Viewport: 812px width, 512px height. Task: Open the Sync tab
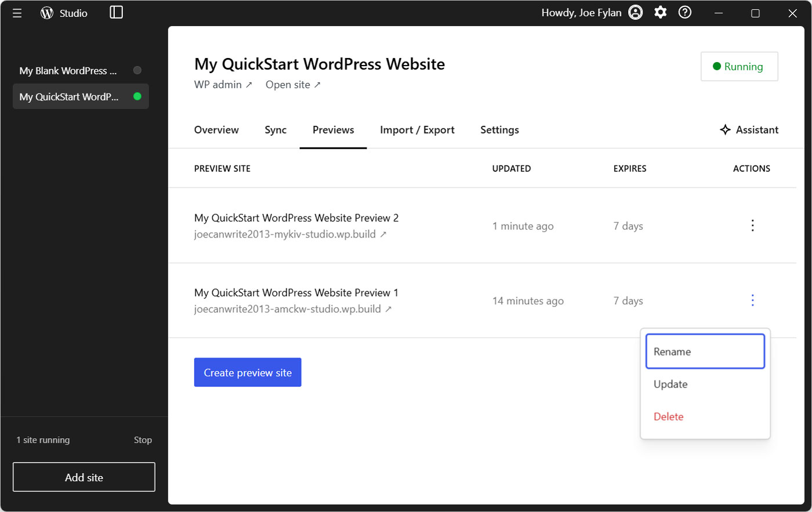point(275,129)
